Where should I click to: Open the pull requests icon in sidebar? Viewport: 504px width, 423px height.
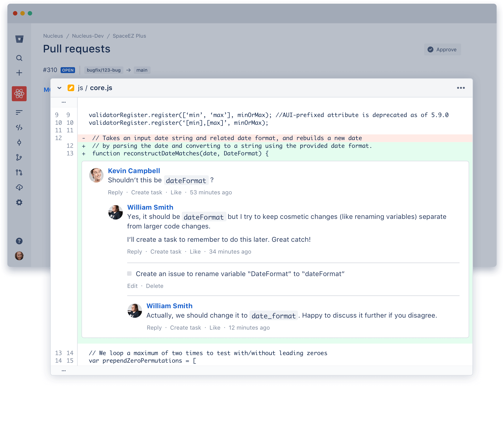point(19,173)
